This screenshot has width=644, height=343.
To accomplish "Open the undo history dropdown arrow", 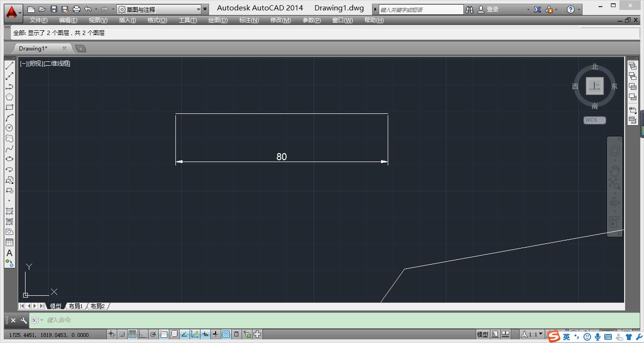I will point(96,9).
